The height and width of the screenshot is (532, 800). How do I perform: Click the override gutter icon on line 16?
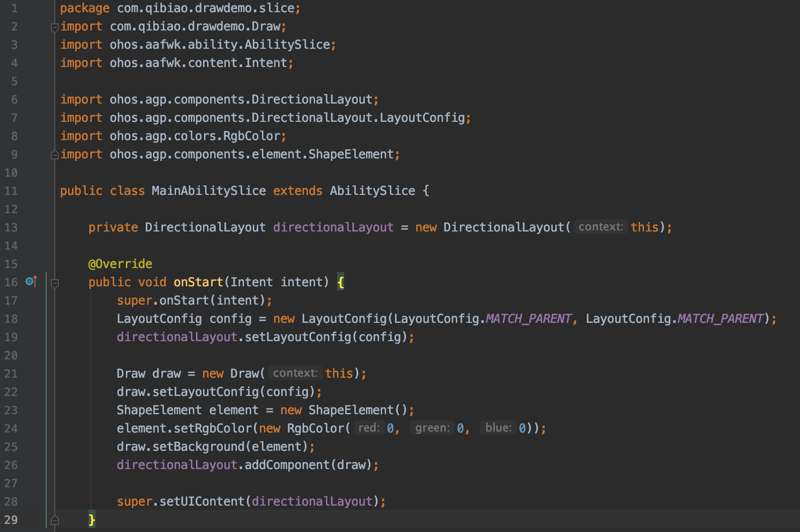[x=31, y=281]
